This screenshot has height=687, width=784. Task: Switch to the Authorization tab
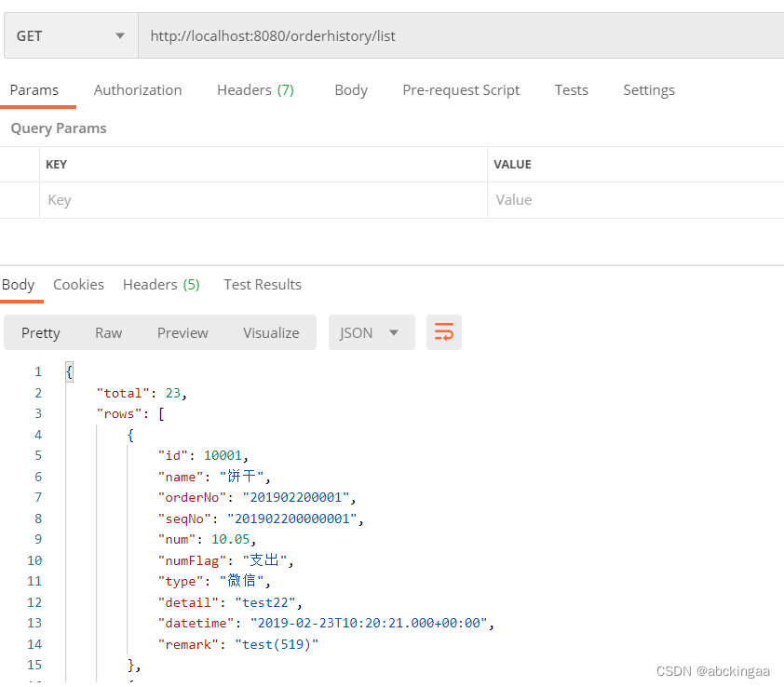pos(138,90)
